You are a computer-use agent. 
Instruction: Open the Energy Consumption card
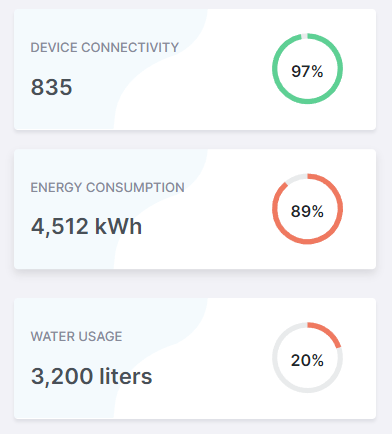195,209
